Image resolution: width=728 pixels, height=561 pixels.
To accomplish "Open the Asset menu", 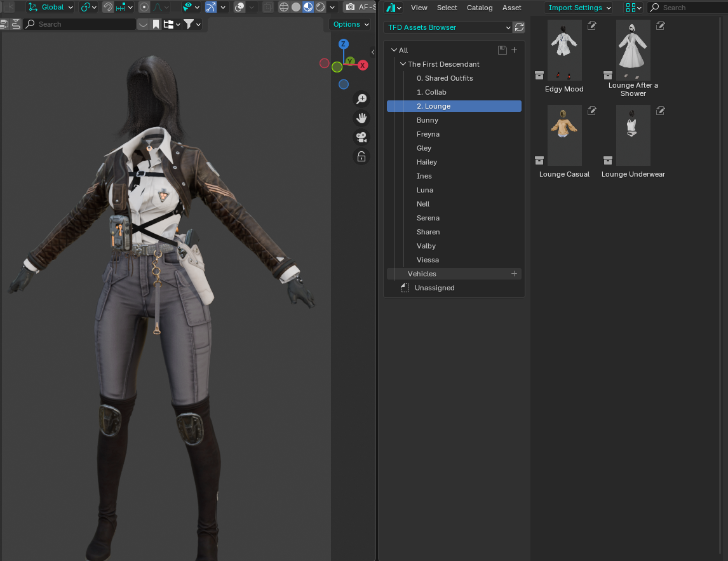I will (511, 8).
